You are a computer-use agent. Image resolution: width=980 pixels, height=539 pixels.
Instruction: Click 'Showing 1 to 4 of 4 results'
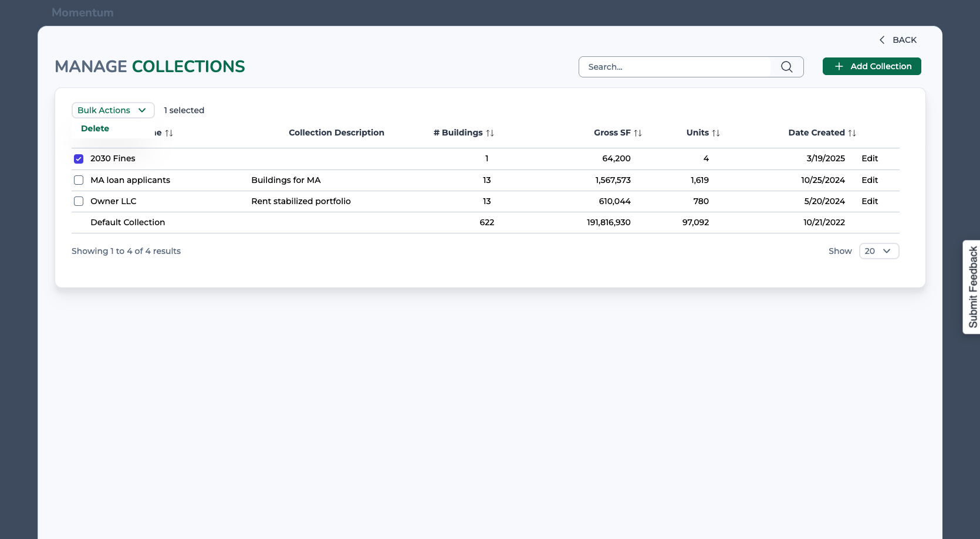pos(126,251)
